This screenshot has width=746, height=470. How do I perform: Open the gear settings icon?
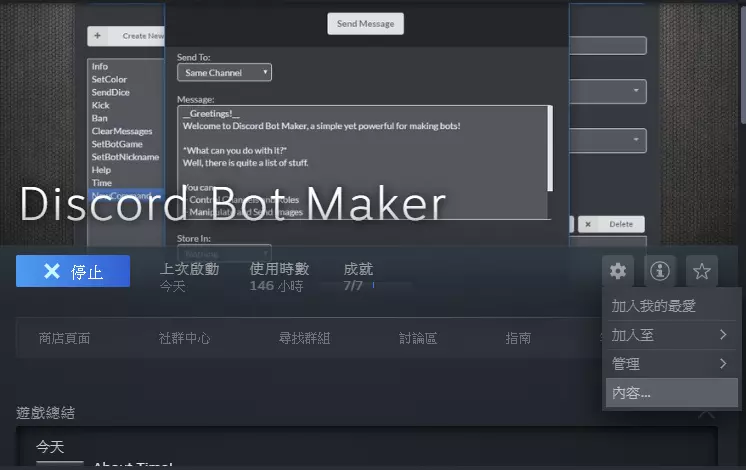[x=618, y=271]
